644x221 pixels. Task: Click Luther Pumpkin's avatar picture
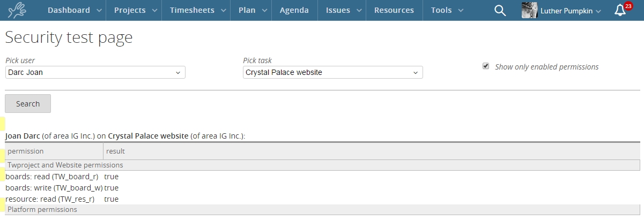(x=530, y=10)
